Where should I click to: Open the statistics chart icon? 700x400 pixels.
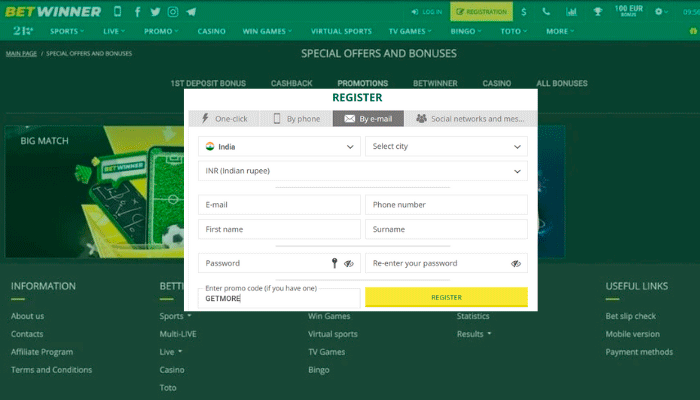(x=571, y=12)
